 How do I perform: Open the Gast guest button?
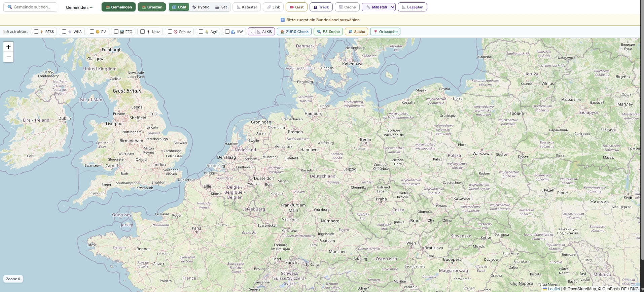(296, 7)
